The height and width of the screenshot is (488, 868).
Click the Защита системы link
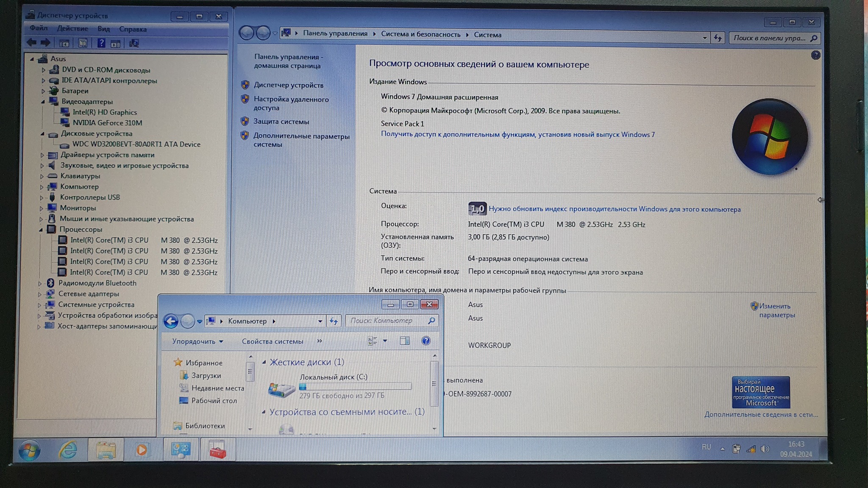[281, 122]
